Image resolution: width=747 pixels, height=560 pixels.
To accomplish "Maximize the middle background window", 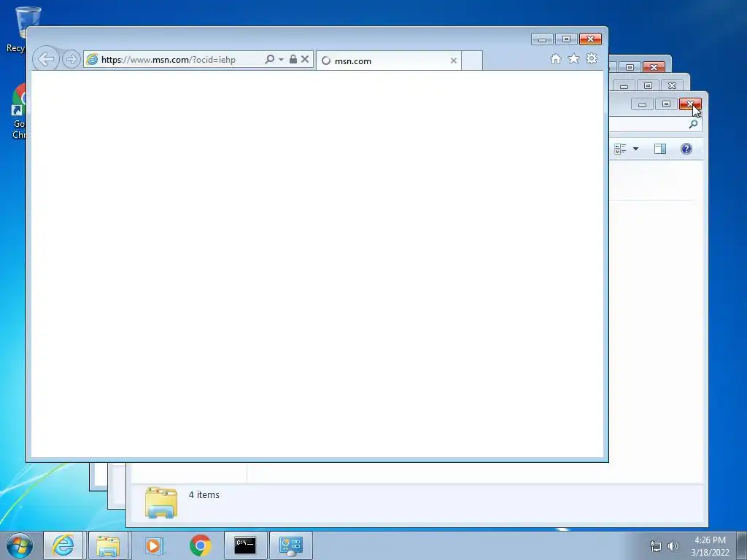I will 648,86.
